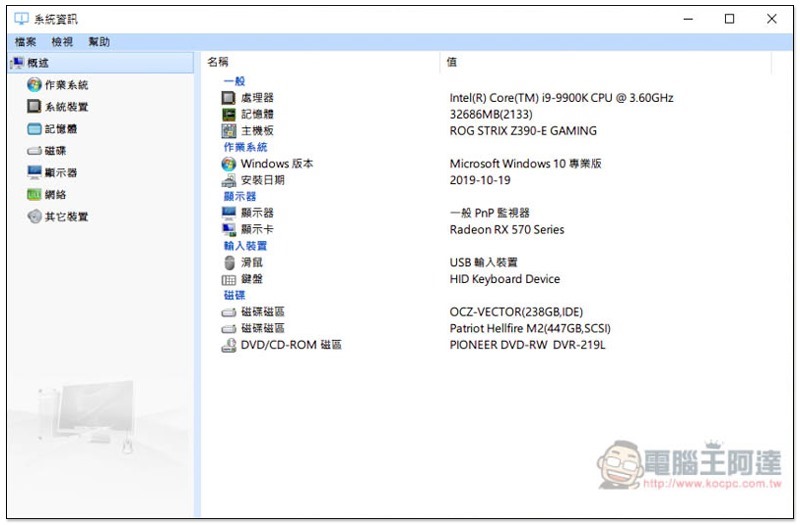Click the DVD/CD-ROM drive icon
800x525 pixels.
coord(229,345)
